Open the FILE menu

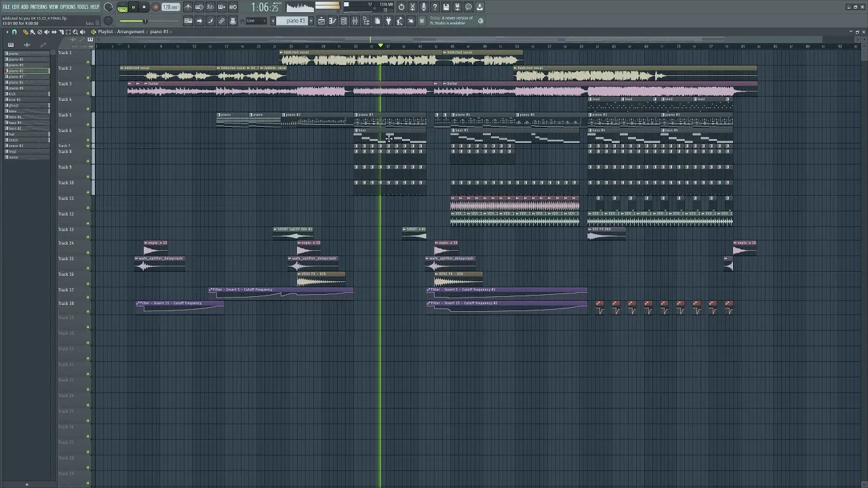click(6, 7)
